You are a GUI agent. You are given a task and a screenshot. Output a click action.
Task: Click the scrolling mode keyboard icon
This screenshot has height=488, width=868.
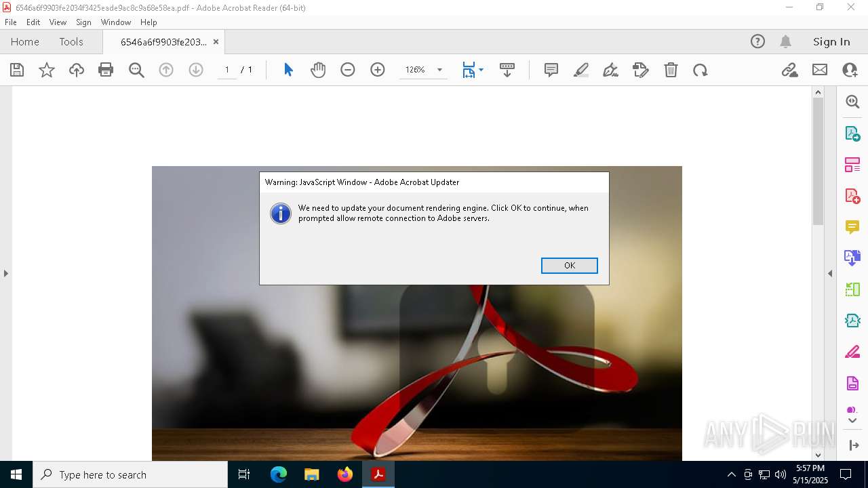(507, 70)
